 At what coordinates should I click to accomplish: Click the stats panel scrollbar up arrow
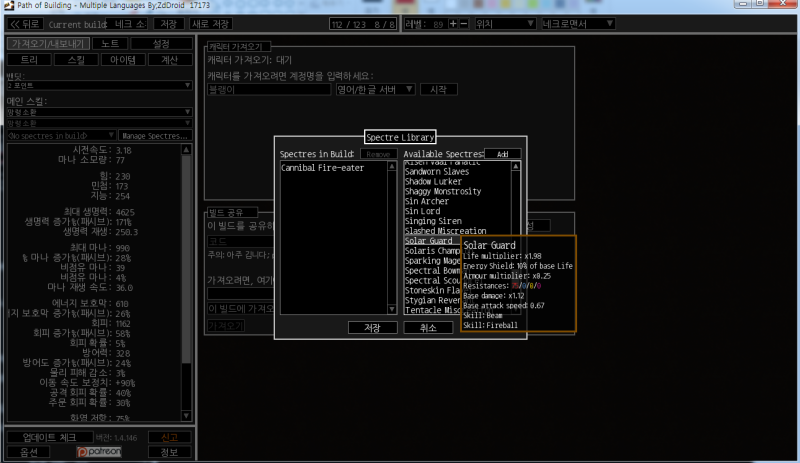[x=186, y=150]
